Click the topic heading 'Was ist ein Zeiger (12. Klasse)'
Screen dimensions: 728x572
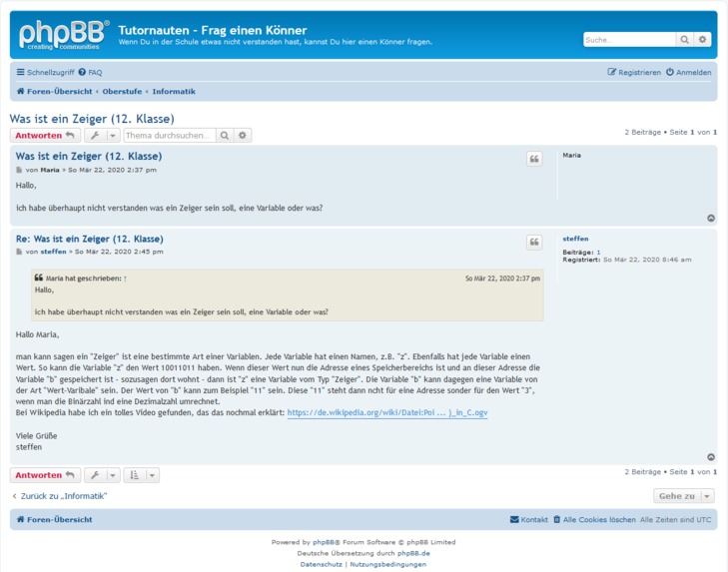pyautogui.click(x=92, y=119)
